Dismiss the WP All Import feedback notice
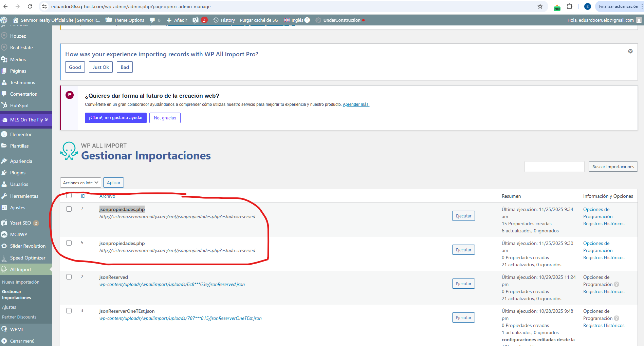Image resolution: width=644 pixels, height=346 pixels. tap(630, 51)
